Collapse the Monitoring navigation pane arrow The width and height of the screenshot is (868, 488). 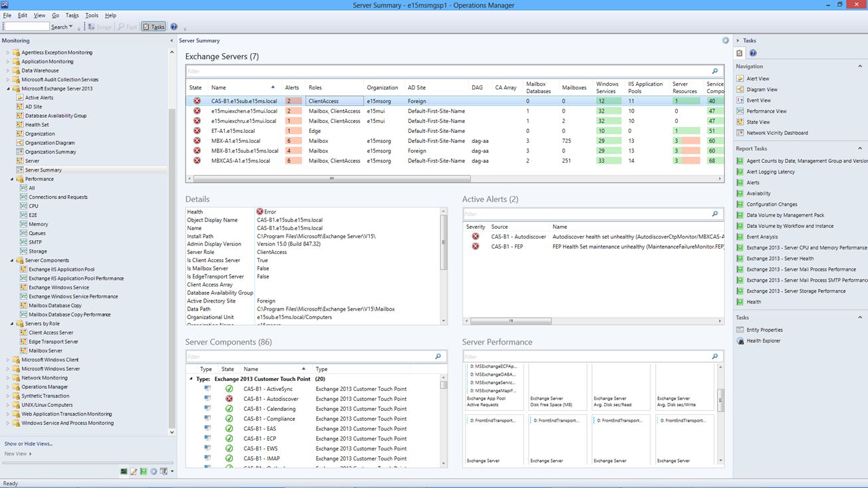click(x=172, y=41)
